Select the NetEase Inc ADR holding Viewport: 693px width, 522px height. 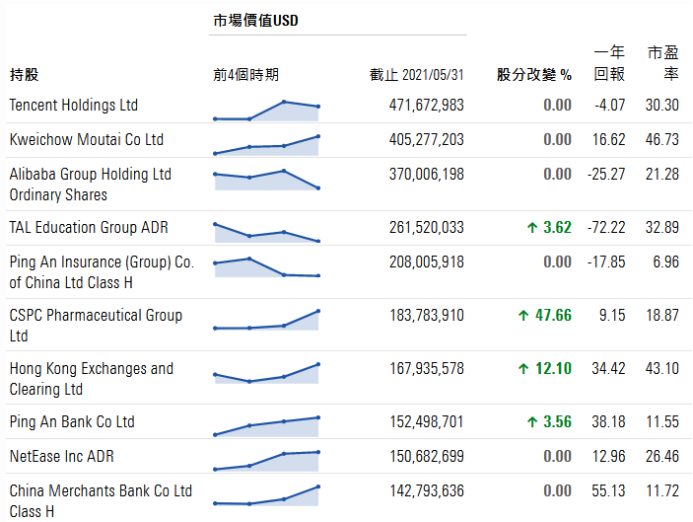click(x=62, y=457)
